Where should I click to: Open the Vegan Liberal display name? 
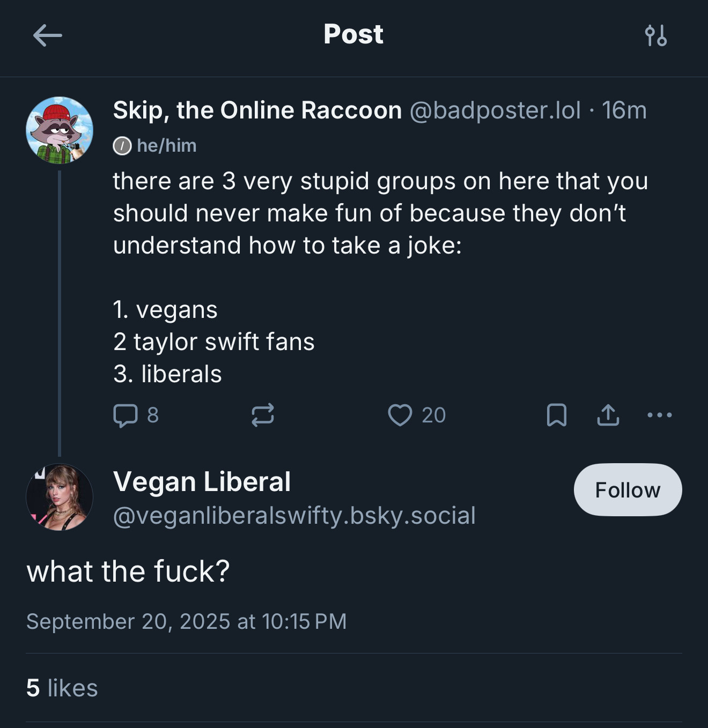click(202, 481)
